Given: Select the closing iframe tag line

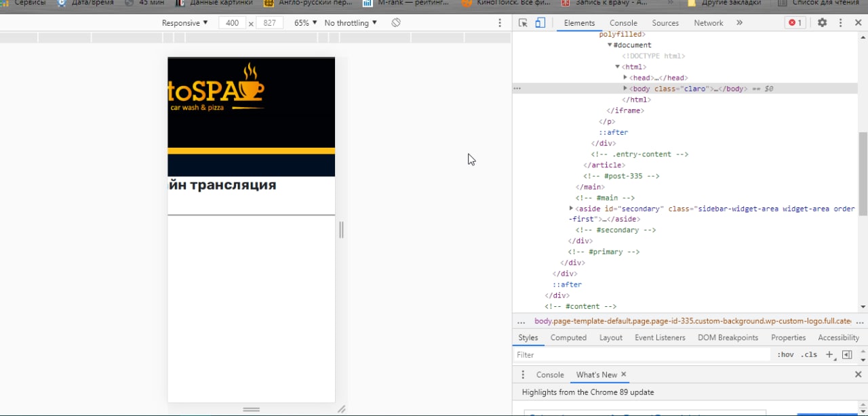Looking at the screenshot, I should coord(625,110).
